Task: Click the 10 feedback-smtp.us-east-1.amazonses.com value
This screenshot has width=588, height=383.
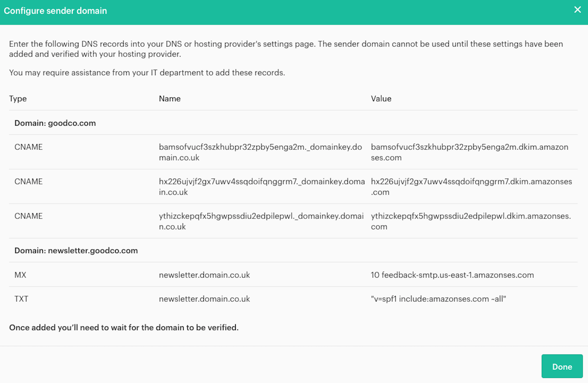Action: [452, 275]
